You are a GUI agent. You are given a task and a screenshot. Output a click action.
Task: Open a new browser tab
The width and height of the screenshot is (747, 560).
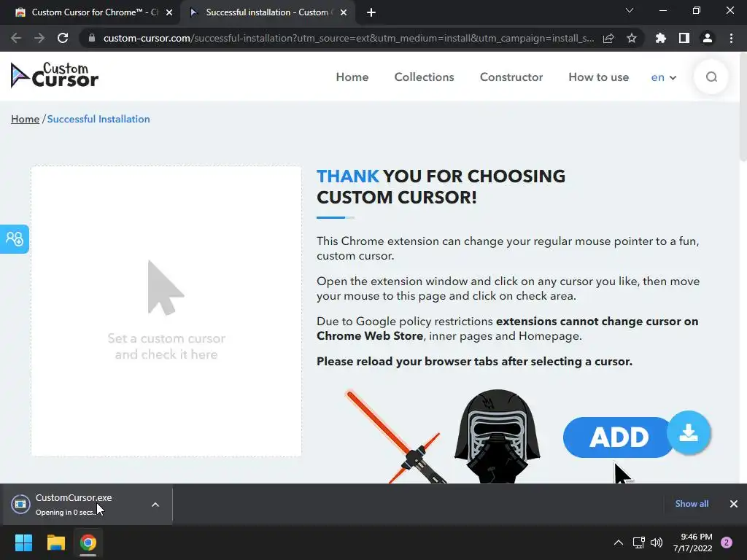(x=371, y=12)
